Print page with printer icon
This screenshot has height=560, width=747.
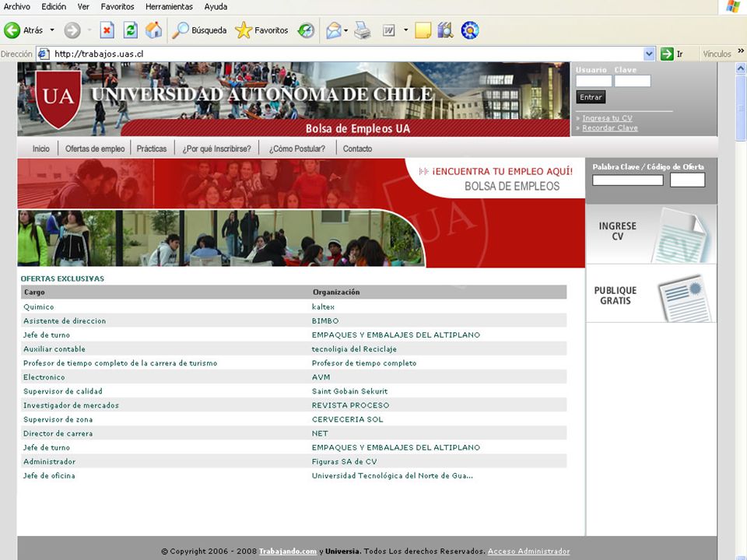point(362,30)
